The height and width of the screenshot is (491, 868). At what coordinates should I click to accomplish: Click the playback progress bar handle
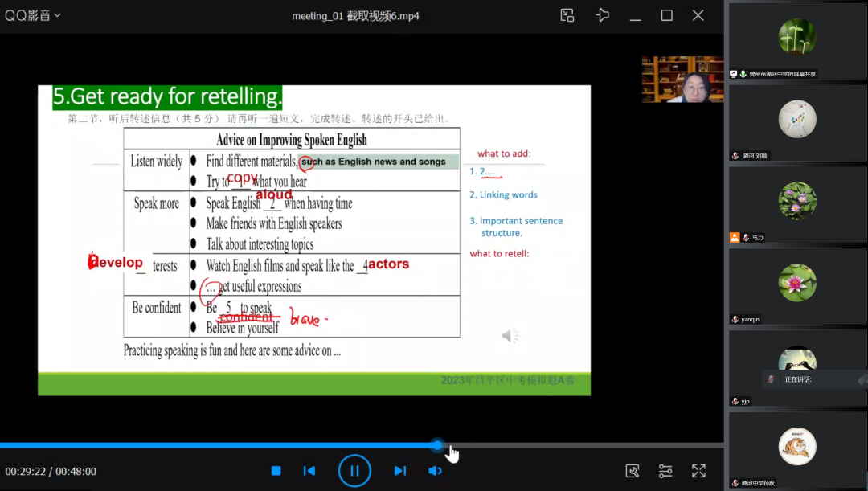tap(437, 445)
